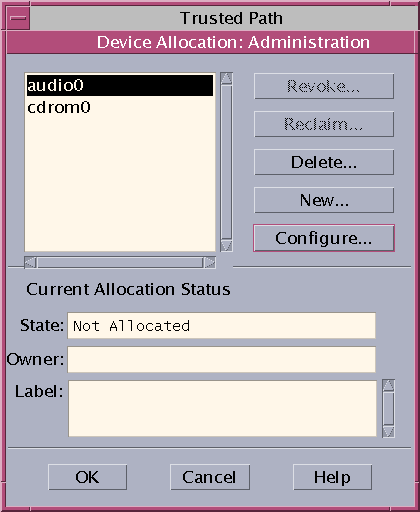Click the device list scroll-up arrow

(227, 78)
